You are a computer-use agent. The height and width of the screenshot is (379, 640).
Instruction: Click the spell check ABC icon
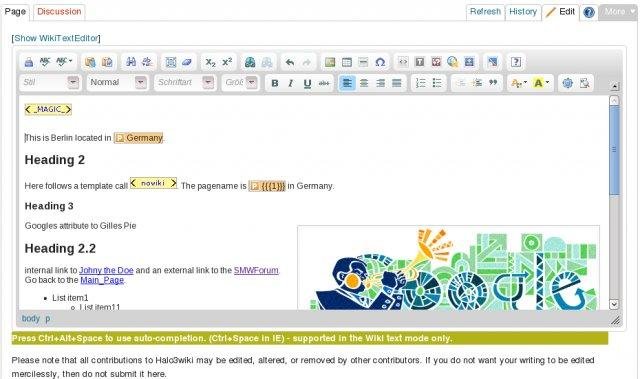point(44,62)
